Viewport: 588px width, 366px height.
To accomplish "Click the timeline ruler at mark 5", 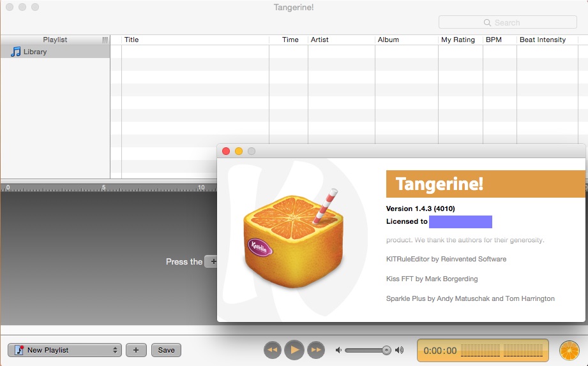I will (x=104, y=188).
